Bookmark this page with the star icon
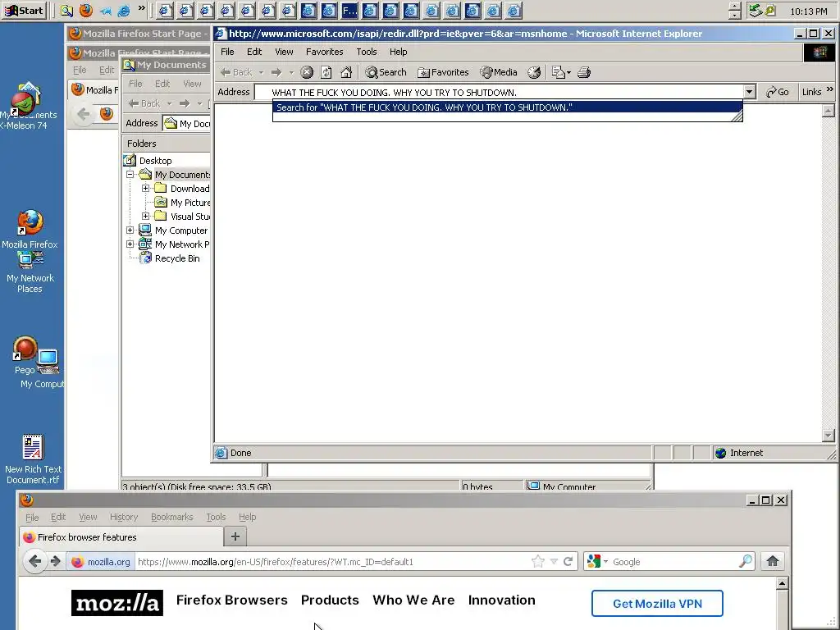This screenshot has width=840, height=630. 537,561
